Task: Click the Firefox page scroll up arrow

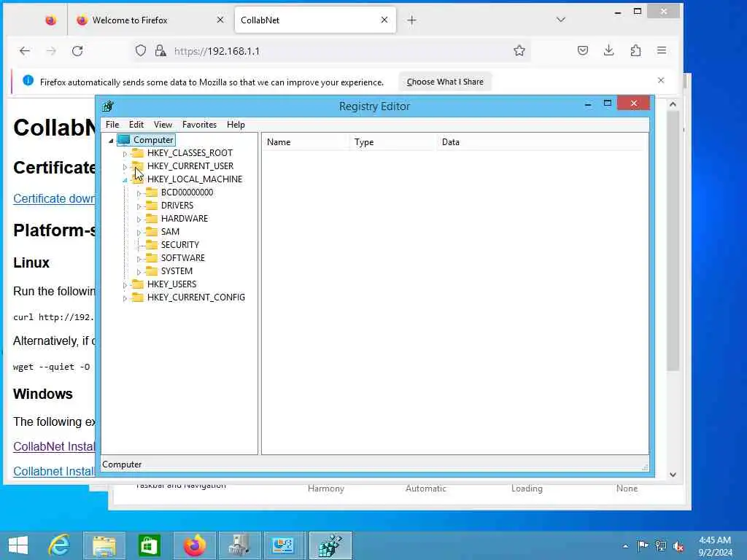Action: point(673,104)
